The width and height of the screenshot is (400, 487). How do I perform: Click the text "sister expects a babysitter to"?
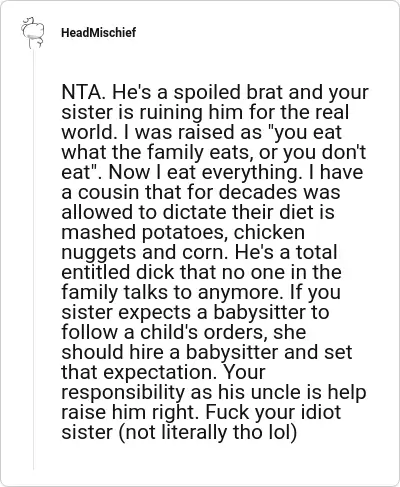tap(195, 312)
